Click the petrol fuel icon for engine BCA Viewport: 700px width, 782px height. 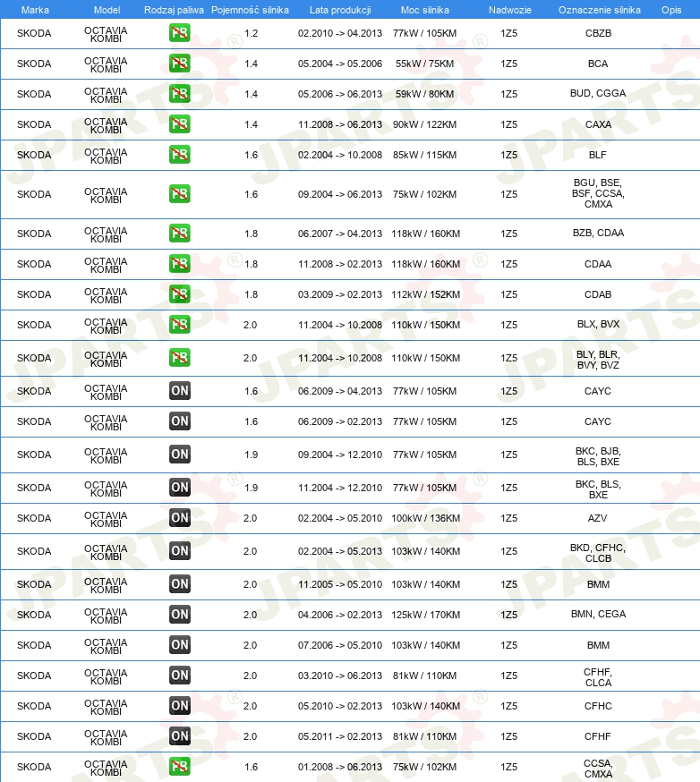[180, 64]
